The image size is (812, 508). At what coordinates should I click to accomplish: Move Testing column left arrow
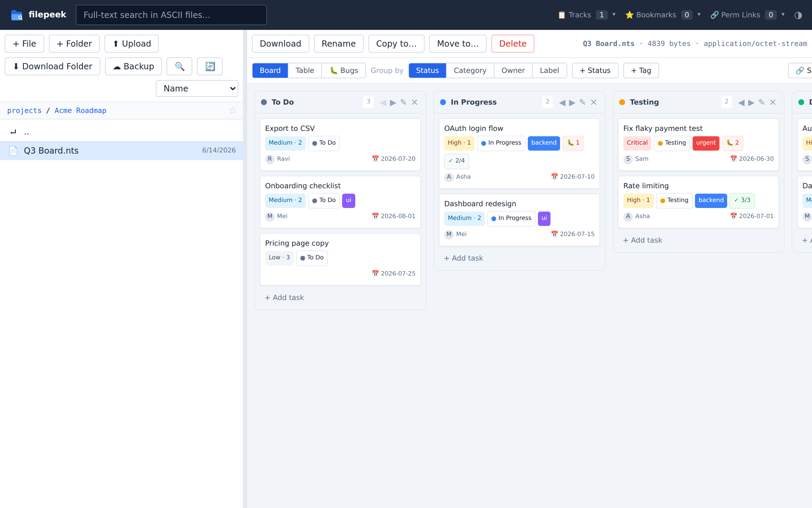(x=742, y=102)
